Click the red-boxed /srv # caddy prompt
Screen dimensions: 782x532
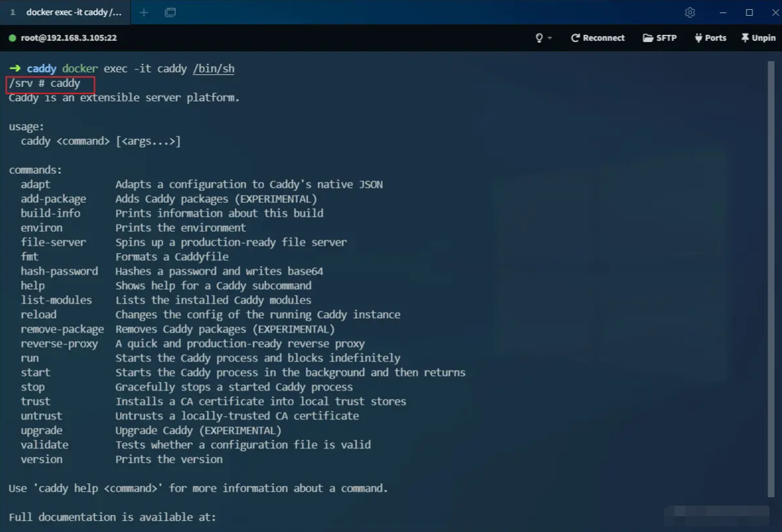point(50,83)
